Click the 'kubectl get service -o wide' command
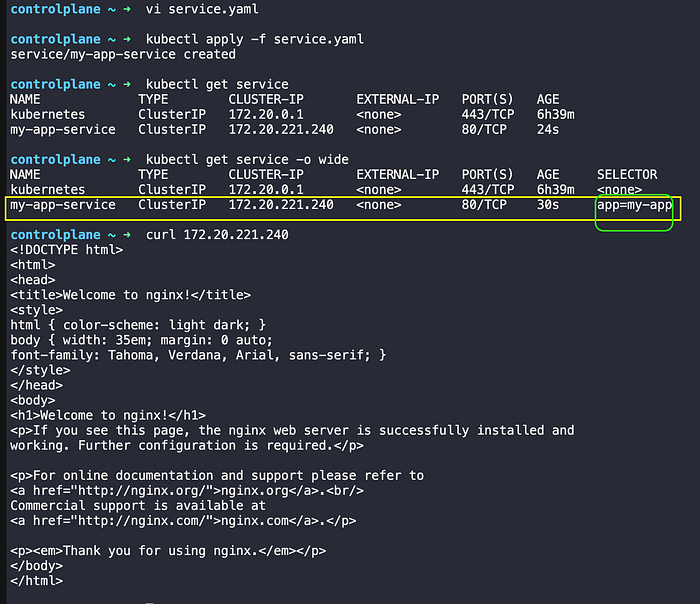This screenshot has height=604, width=700. pyautogui.click(x=247, y=160)
